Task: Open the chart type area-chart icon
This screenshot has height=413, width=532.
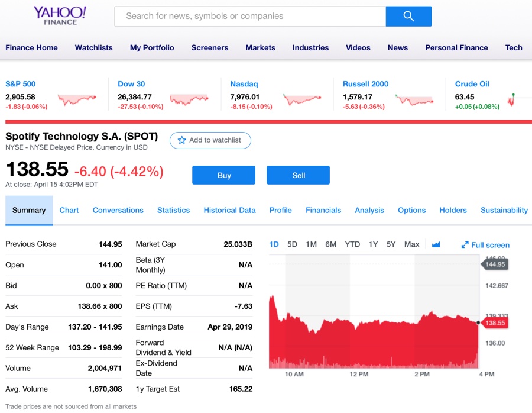Action: [436, 244]
